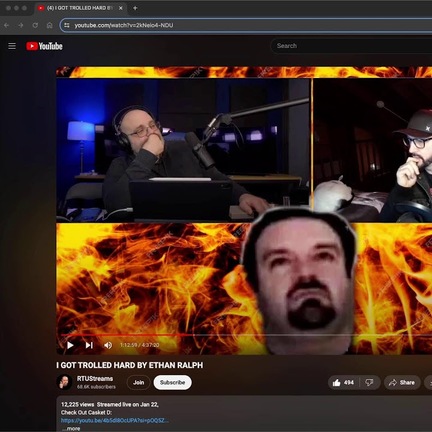Like the video with 494 likes

click(x=343, y=383)
